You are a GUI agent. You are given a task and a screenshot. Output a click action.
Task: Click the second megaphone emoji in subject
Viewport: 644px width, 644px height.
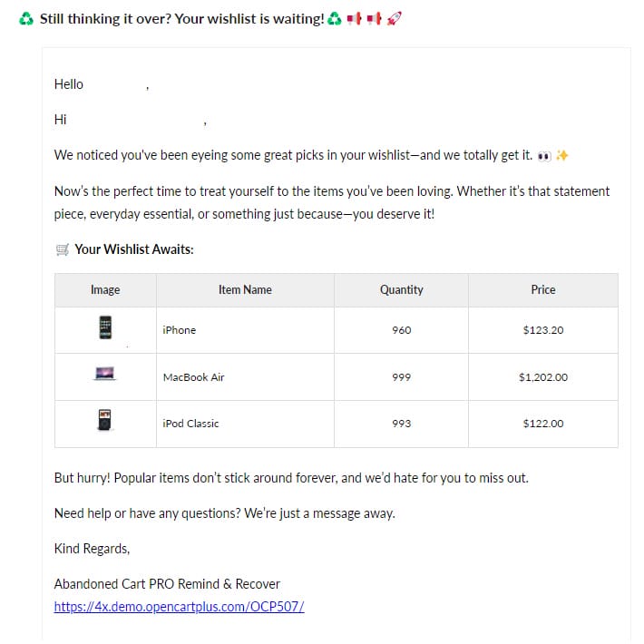(374, 18)
